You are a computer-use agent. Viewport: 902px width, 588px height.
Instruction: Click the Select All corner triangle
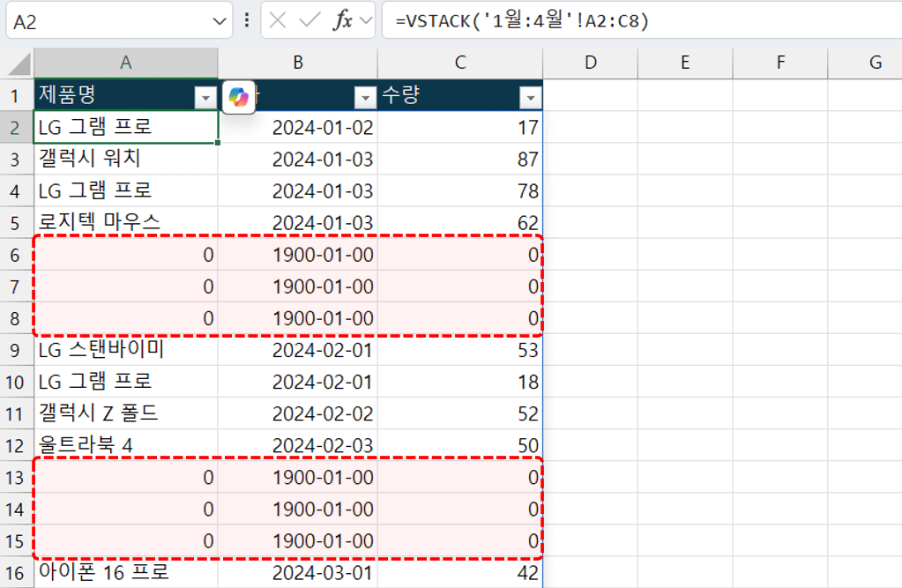pyautogui.click(x=19, y=63)
